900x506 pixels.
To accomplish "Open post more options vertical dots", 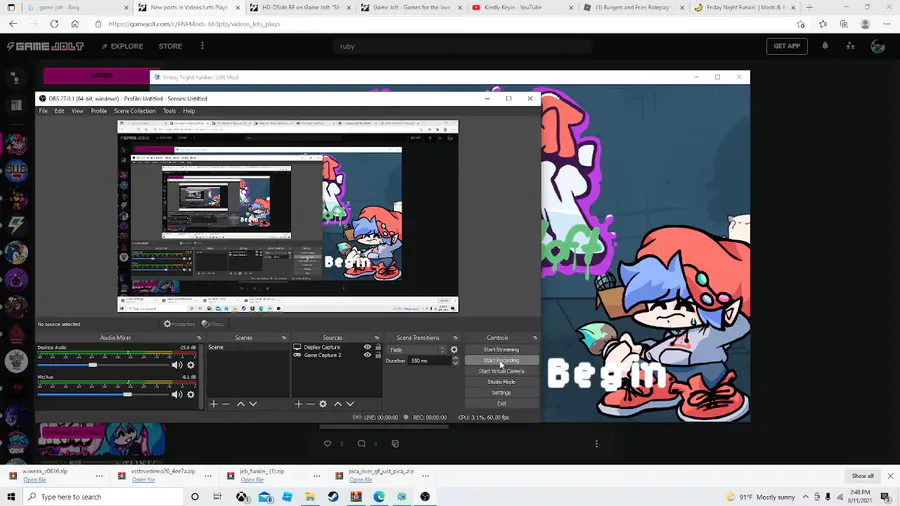I will [x=596, y=443].
